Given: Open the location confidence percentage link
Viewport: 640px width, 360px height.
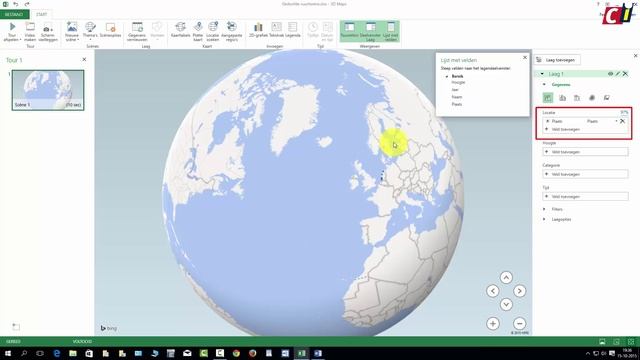Looking at the screenshot, I should click(624, 112).
